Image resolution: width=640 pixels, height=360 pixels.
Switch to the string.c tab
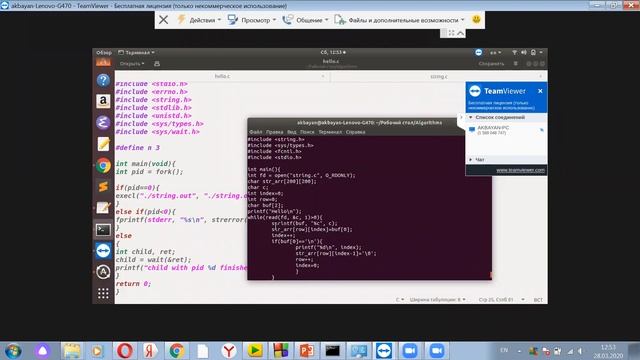pyautogui.click(x=439, y=76)
